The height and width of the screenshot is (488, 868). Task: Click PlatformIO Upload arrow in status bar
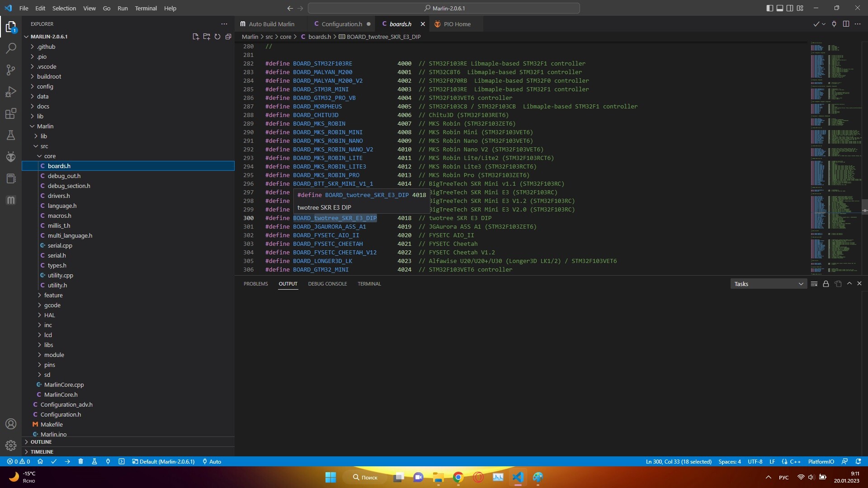pyautogui.click(x=67, y=461)
